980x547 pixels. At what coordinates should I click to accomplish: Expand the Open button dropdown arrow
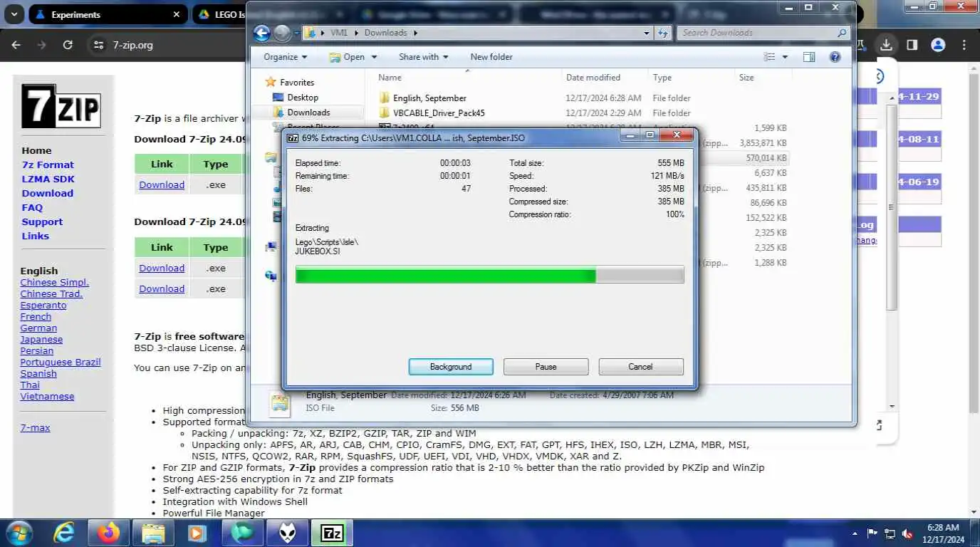click(x=374, y=57)
